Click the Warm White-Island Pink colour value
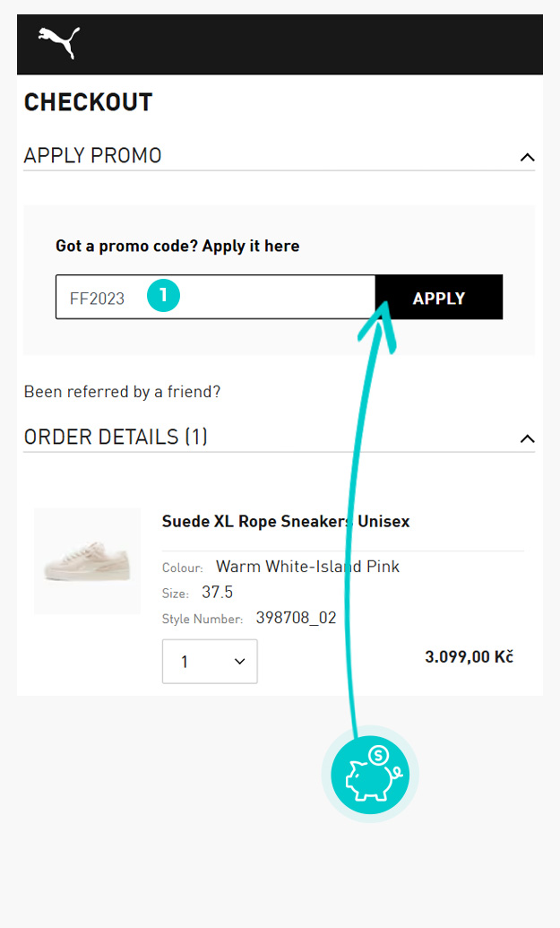 point(307,567)
